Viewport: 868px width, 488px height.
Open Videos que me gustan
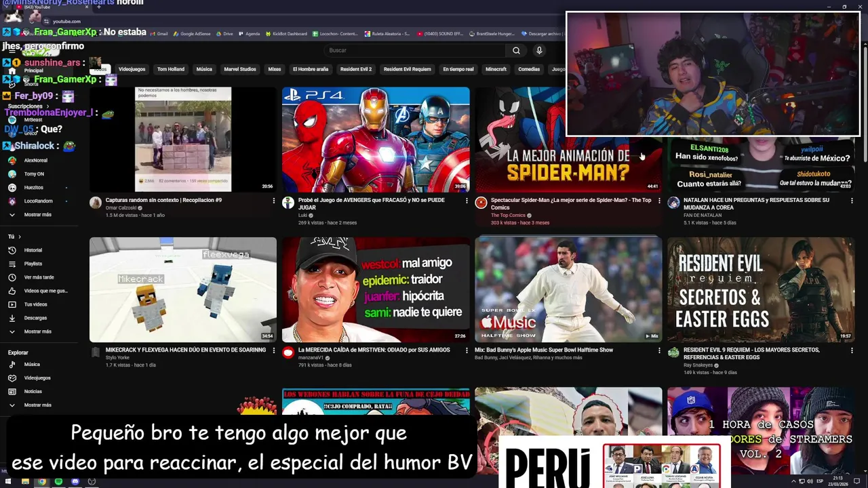[45, 291]
